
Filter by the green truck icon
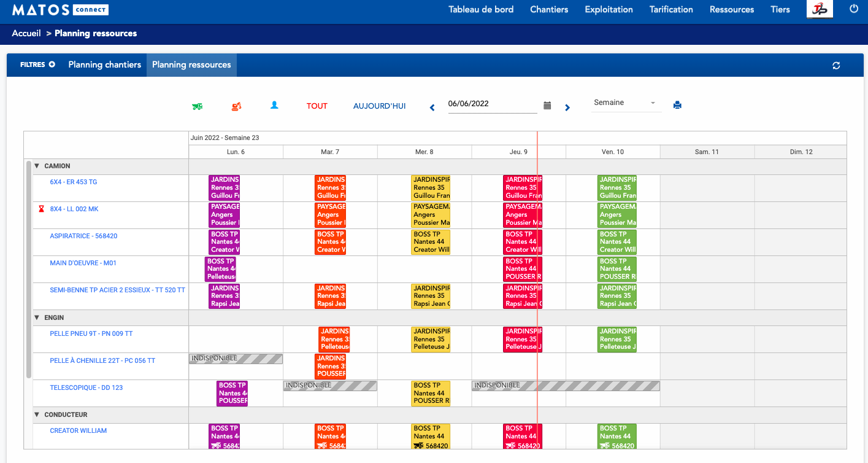197,106
